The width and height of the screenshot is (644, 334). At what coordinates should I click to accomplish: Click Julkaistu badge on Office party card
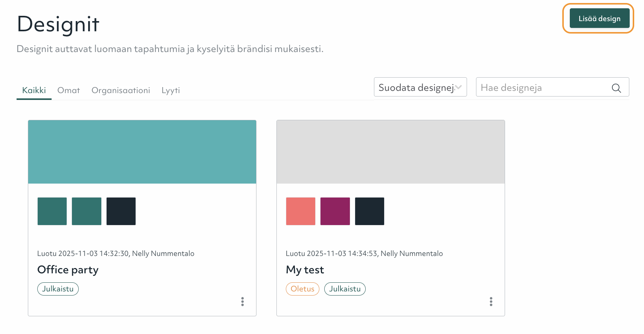[58, 289]
